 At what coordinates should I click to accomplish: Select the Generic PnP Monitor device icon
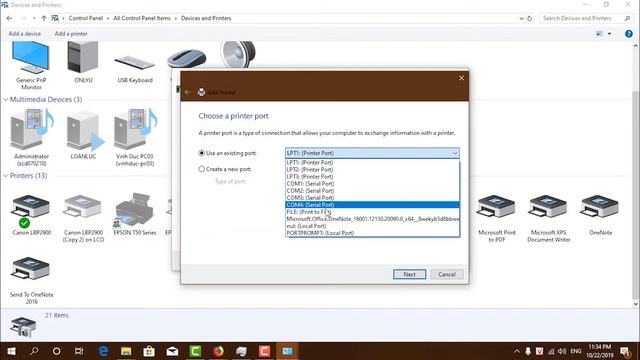31,58
